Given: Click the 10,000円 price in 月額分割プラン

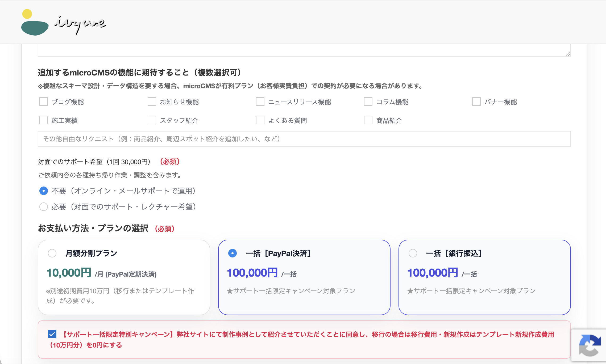Looking at the screenshot, I should coord(69,273).
